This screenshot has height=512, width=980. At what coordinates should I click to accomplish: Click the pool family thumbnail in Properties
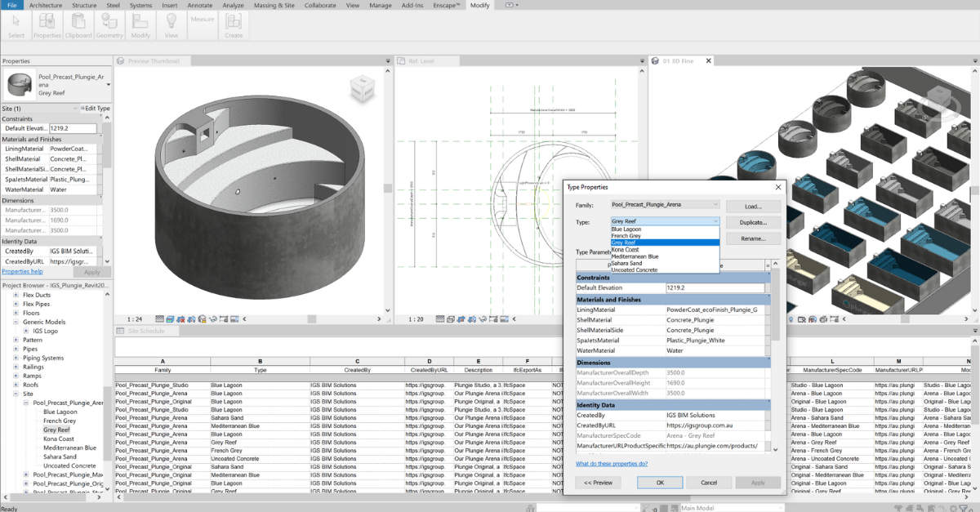pyautogui.click(x=19, y=82)
